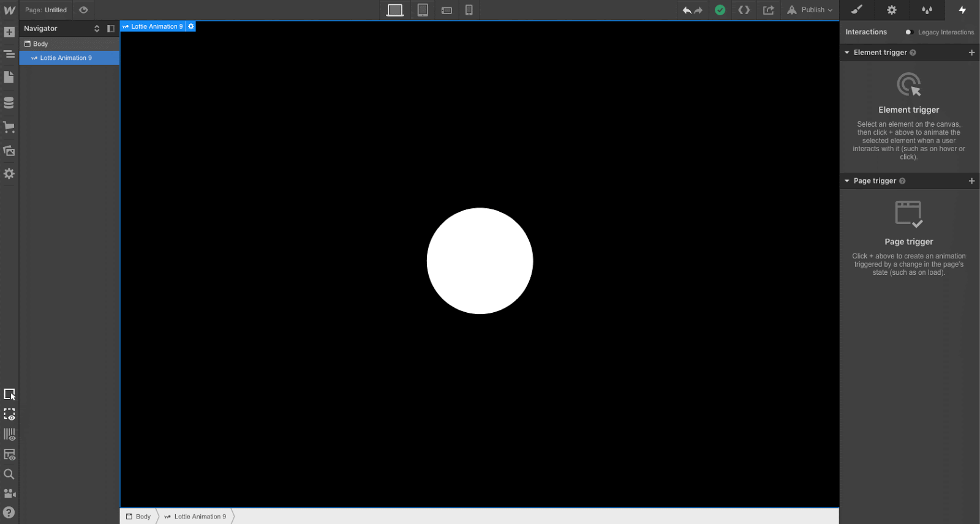Open the Navigator layers panel icon
980x524 pixels.
pos(9,54)
